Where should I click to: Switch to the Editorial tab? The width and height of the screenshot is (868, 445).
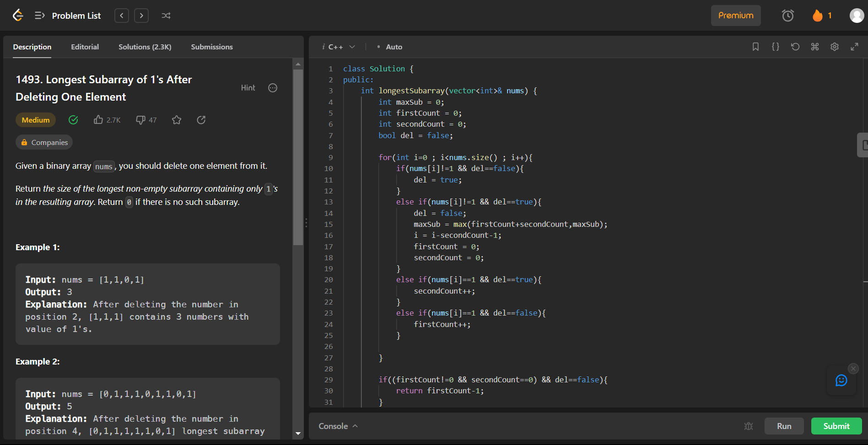tap(85, 46)
